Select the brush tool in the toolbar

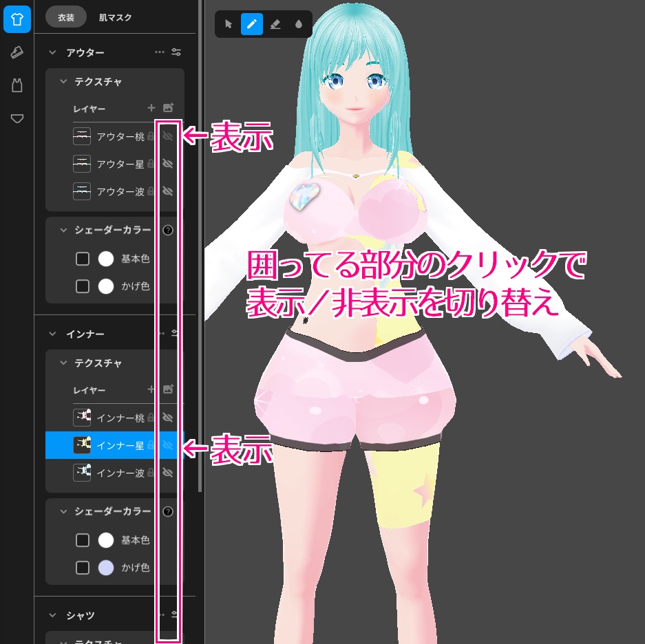[252, 24]
